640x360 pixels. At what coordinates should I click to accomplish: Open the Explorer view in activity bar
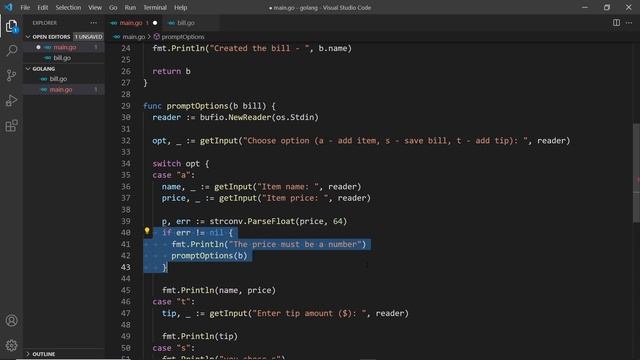click(11, 27)
